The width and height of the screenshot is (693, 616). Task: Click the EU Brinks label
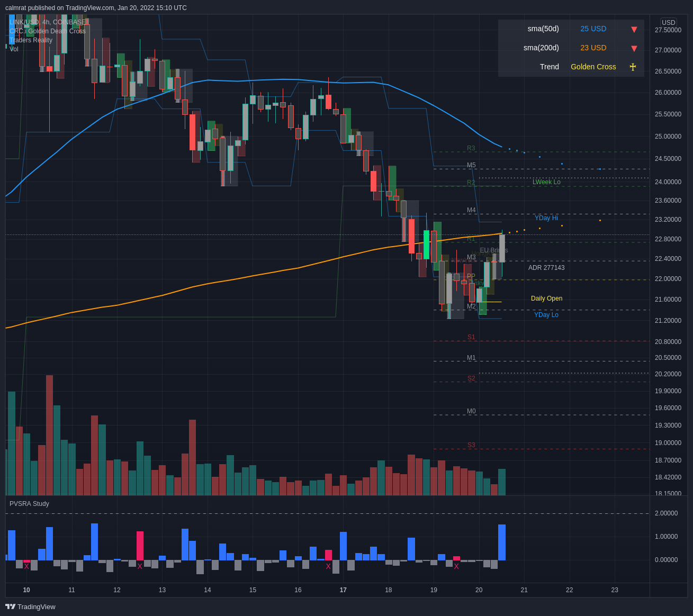[494, 250]
